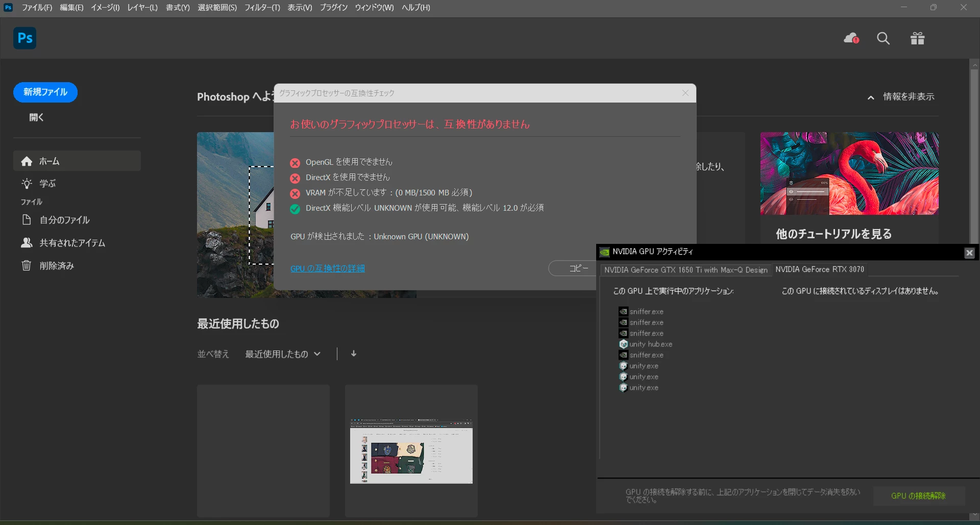Open the What's New gift icon
980x525 pixels.
coord(917,38)
